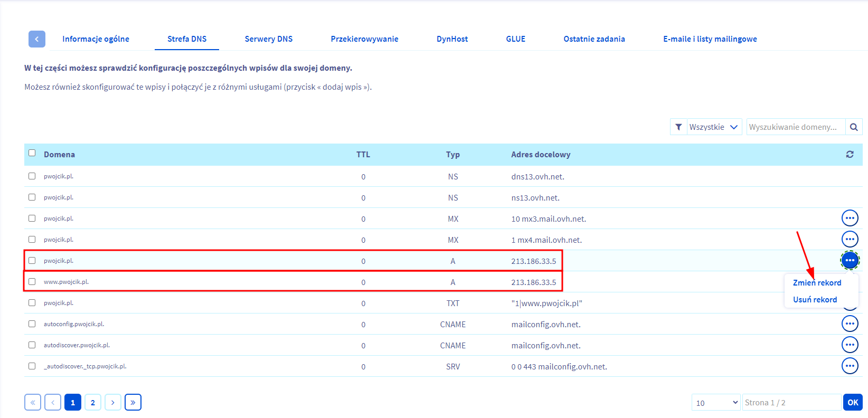Screen dimensions: 868x418
Task: Click the Wyszukiwanie domeny search field
Action: click(795, 127)
